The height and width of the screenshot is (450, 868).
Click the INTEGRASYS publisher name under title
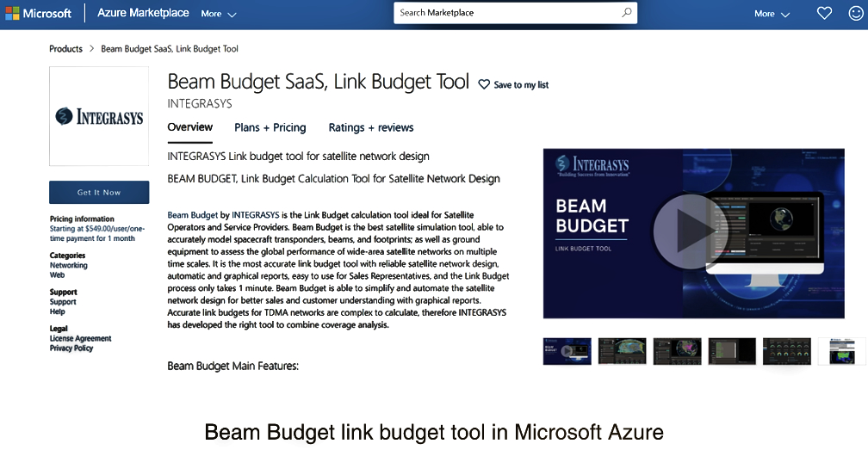click(200, 103)
